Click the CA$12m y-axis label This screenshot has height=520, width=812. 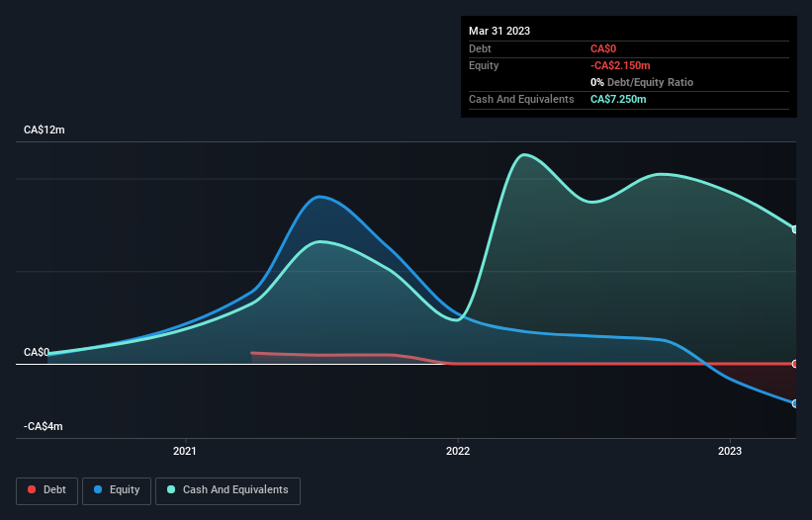tap(45, 130)
